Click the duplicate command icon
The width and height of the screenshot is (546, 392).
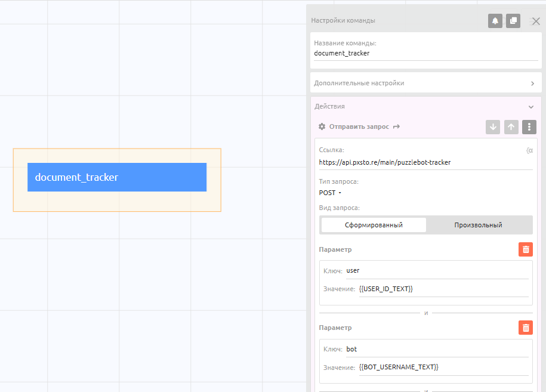click(x=513, y=21)
